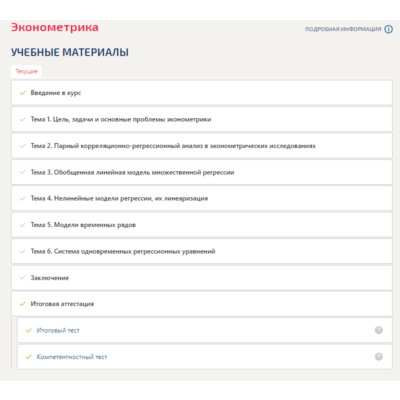Click the Эконометрика course title
400x400 pixels.
pyautogui.click(x=55, y=27)
